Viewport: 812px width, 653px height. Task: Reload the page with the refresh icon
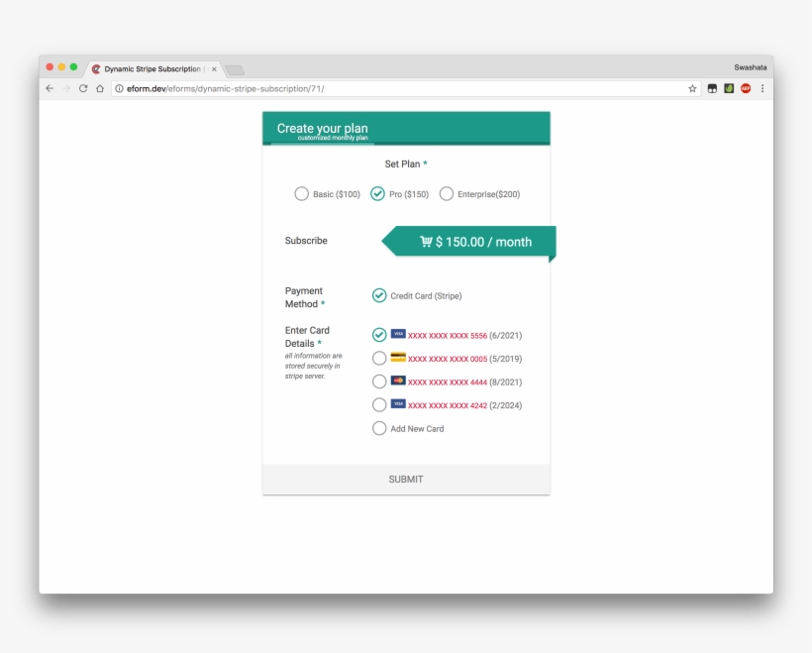[x=83, y=88]
